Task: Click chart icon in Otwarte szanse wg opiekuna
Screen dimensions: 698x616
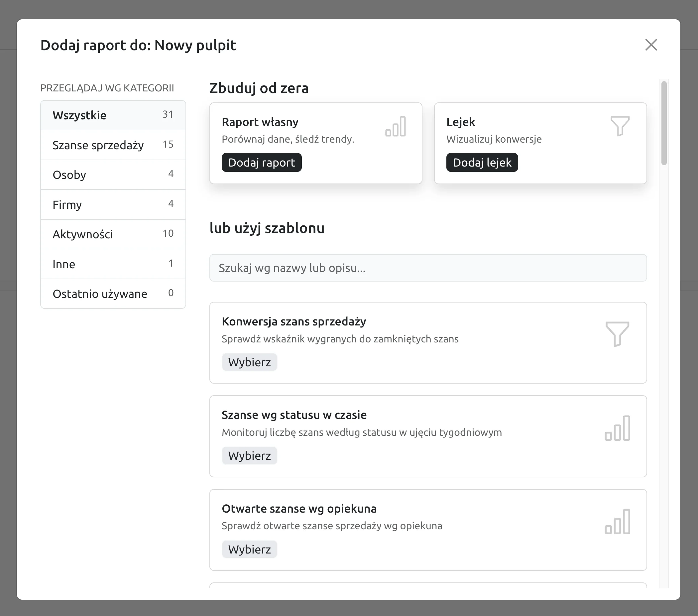Action: click(x=617, y=521)
